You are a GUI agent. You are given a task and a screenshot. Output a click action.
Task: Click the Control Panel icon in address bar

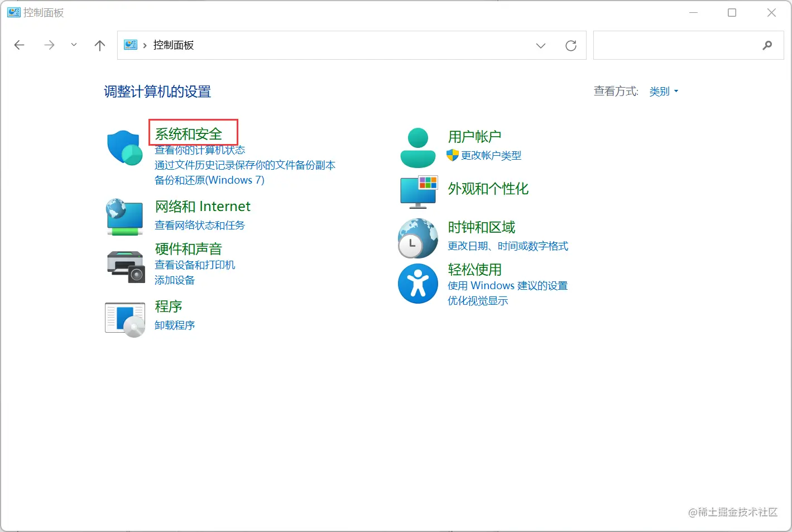coord(131,45)
